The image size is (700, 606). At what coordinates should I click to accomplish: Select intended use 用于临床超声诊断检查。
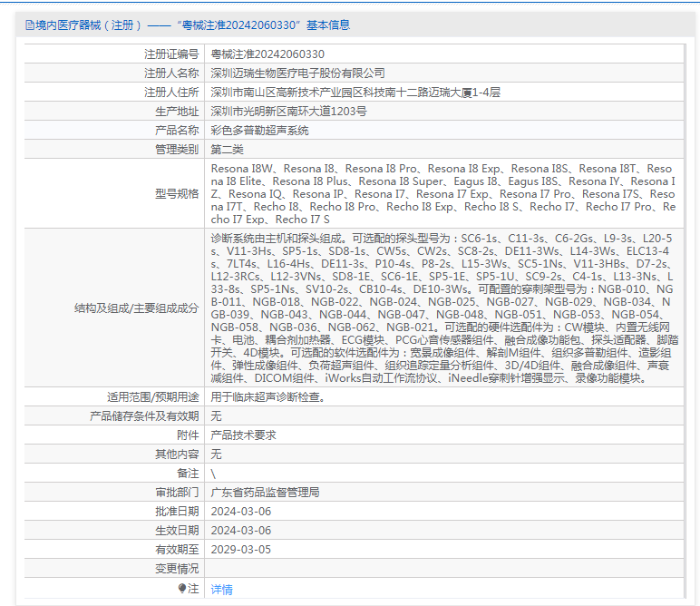[x=269, y=397]
